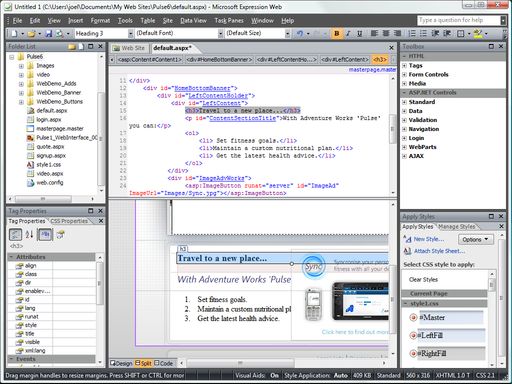Click the Open folder toolbar icon
The image size is (512, 384).
coord(32,34)
